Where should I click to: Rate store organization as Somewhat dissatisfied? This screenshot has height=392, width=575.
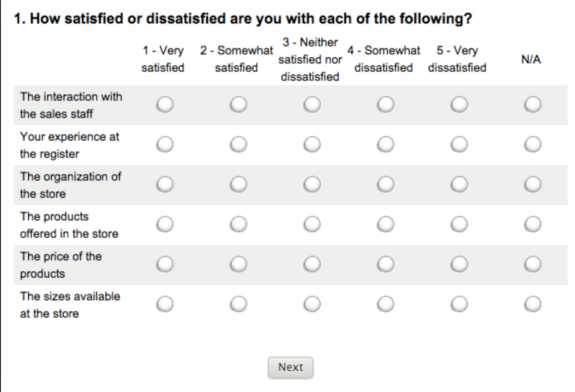(x=385, y=184)
